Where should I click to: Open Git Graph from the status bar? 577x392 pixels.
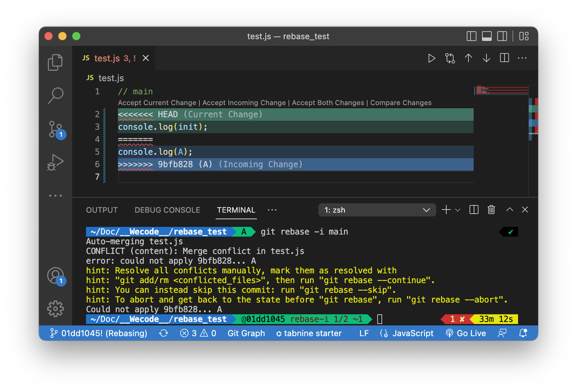[x=246, y=333]
